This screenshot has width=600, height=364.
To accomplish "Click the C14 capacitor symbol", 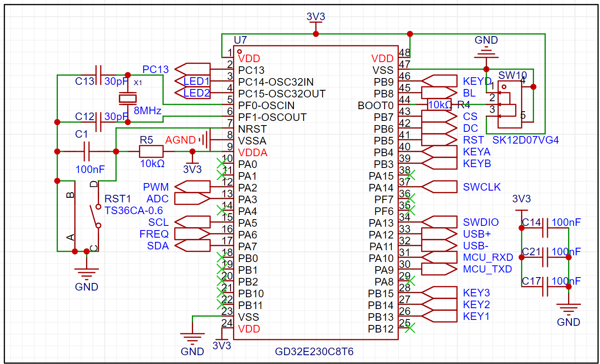I will [x=545, y=228].
